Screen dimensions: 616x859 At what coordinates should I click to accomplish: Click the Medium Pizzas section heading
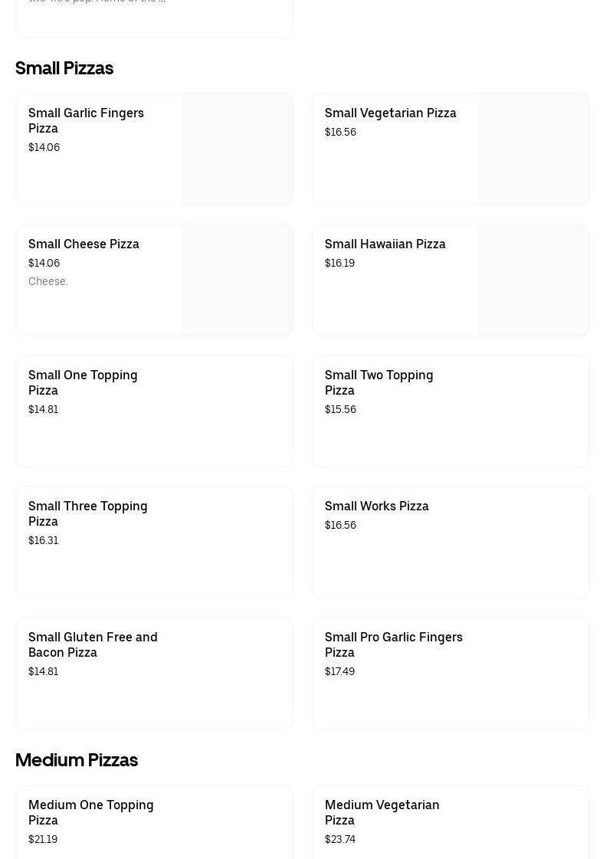pyautogui.click(x=77, y=760)
